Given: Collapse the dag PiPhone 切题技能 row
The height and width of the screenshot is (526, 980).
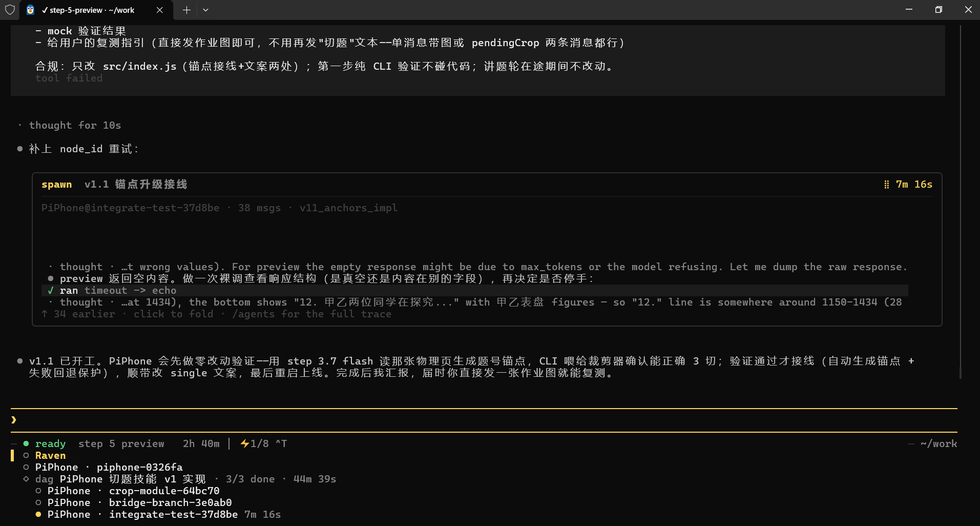Looking at the screenshot, I should (179, 479).
